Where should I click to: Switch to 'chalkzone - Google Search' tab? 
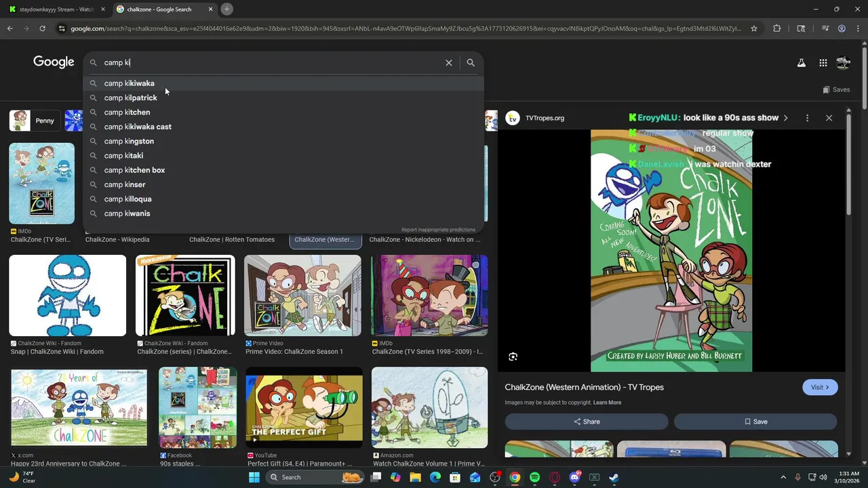click(x=165, y=9)
